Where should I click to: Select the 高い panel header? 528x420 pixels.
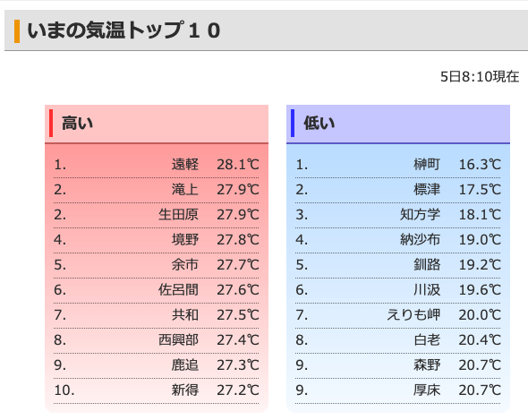(x=157, y=124)
